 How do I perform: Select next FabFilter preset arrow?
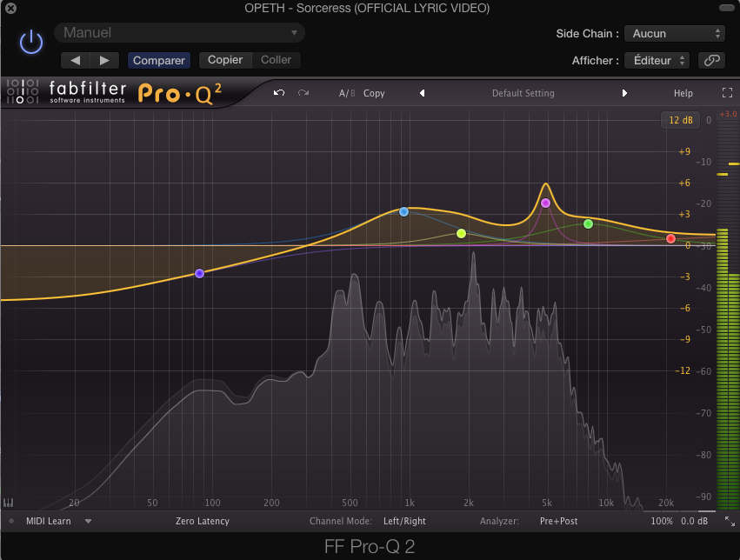click(x=624, y=93)
